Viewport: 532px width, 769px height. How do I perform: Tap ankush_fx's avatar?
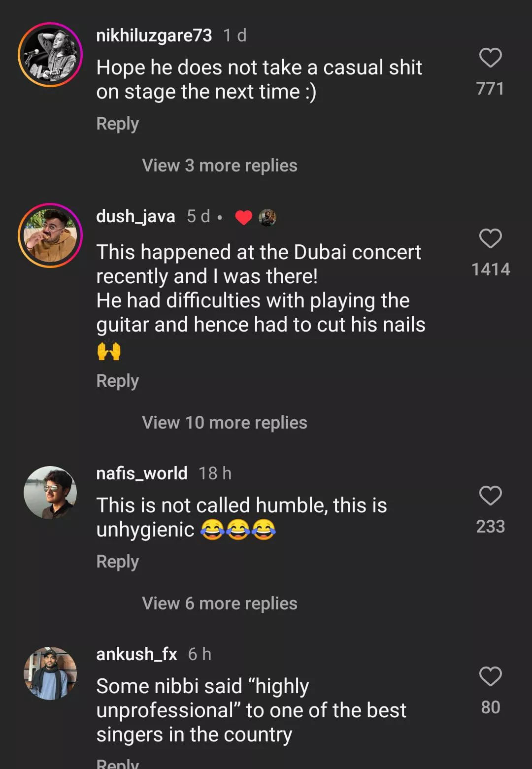tap(50, 673)
